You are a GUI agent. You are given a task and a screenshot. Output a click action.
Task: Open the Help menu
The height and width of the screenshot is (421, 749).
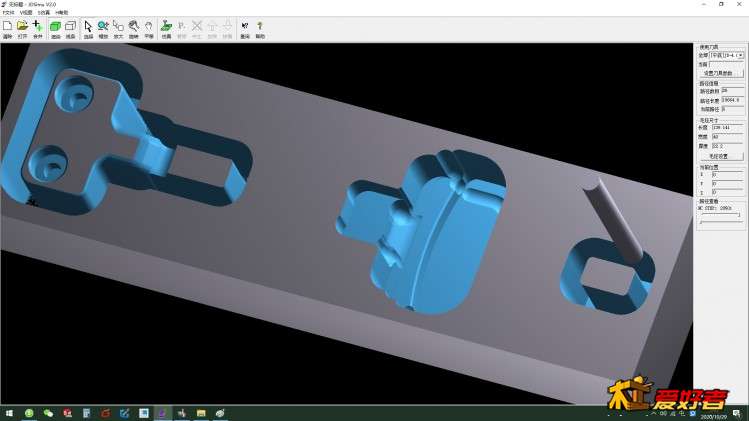point(62,12)
